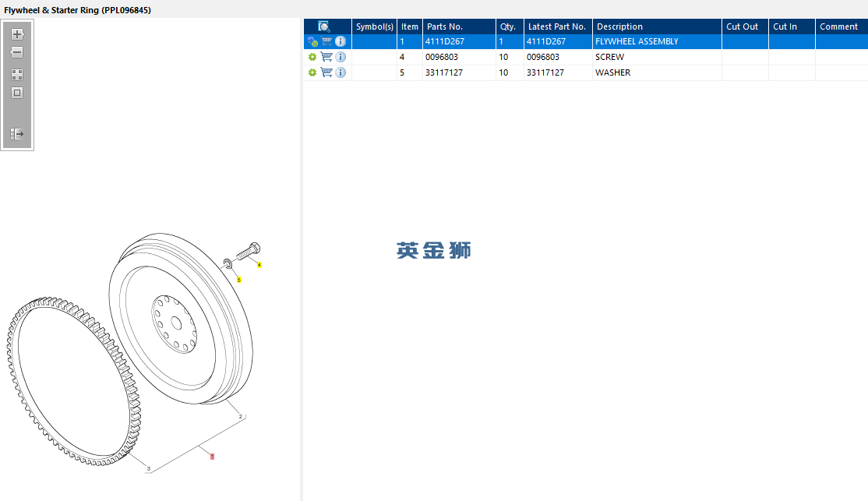Viewport: 868px width, 501px height.
Task: Sort by the Item column header
Action: click(x=410, y=26)
